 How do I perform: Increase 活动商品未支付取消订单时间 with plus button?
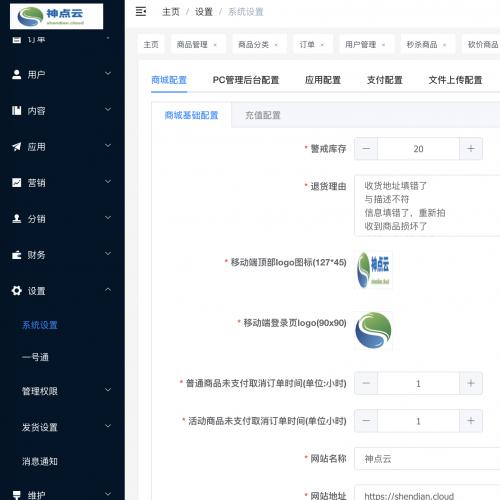click(x=471, y=421)
